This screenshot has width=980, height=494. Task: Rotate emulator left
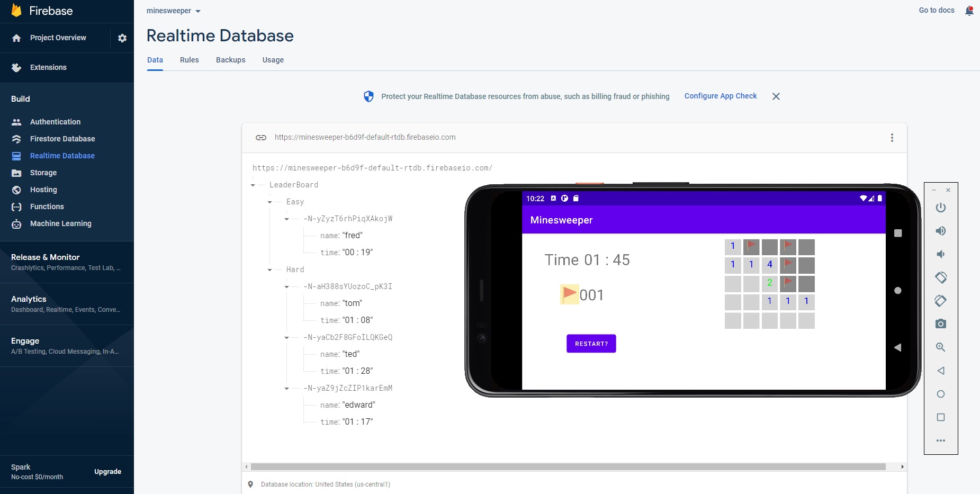tap(941, 277)
